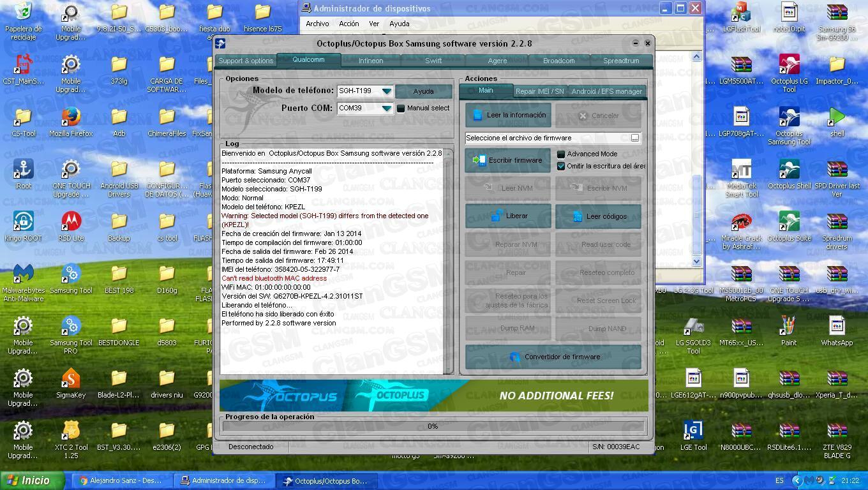Open Android / EFS manager tab
The height and width of the screenshot is (490, 868).
606,91
